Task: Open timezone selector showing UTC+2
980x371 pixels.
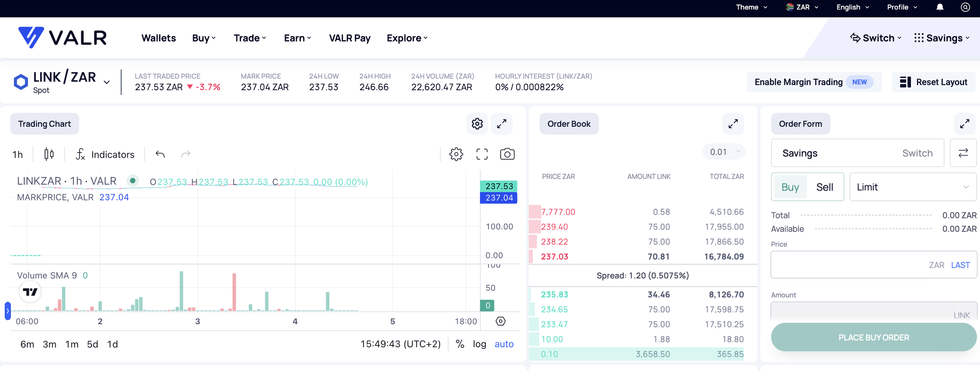Action: (400, 344)
